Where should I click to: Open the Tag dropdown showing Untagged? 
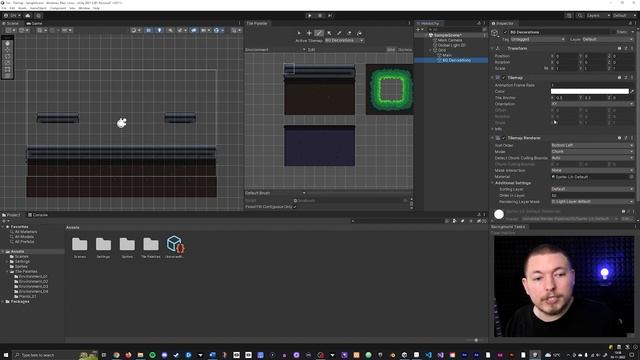tap(538, 39)
